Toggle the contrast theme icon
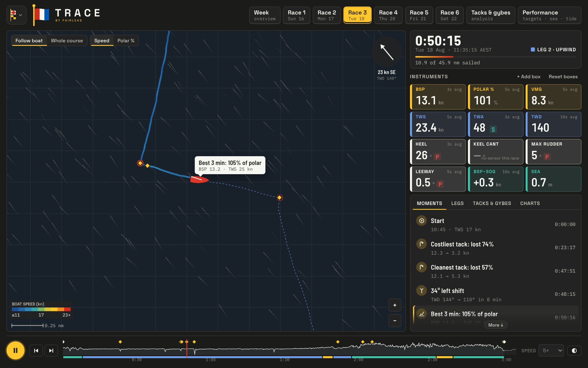The height and width of the screenshot is (368, 588). 574,351
